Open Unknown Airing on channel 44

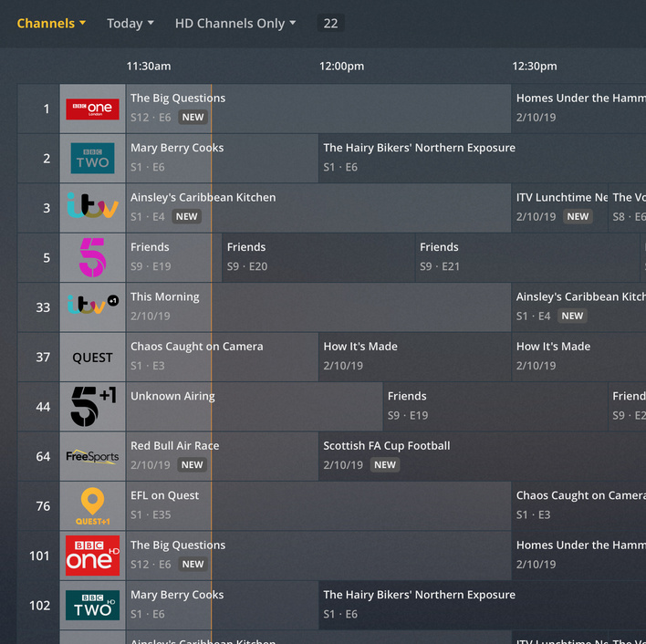pyautogui.click(x=255, y=407)
